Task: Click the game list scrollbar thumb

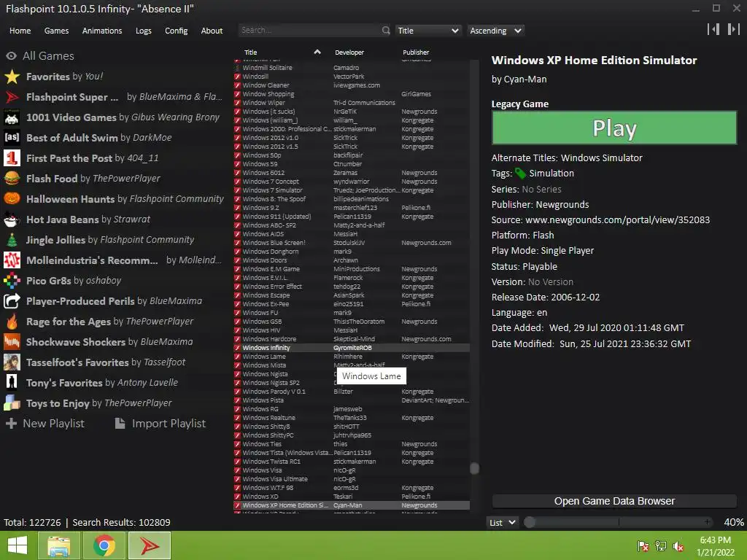Action: pos(474,468)
